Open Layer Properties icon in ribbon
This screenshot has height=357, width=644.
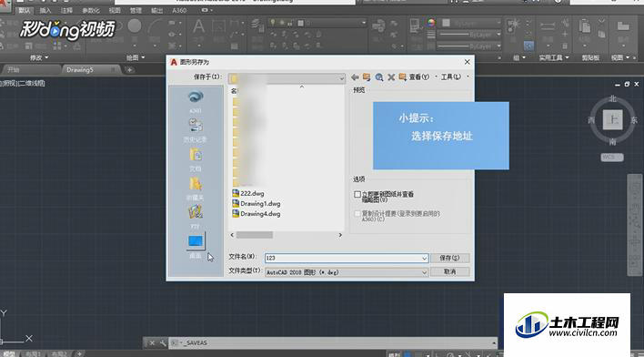(x=257, y=25)
